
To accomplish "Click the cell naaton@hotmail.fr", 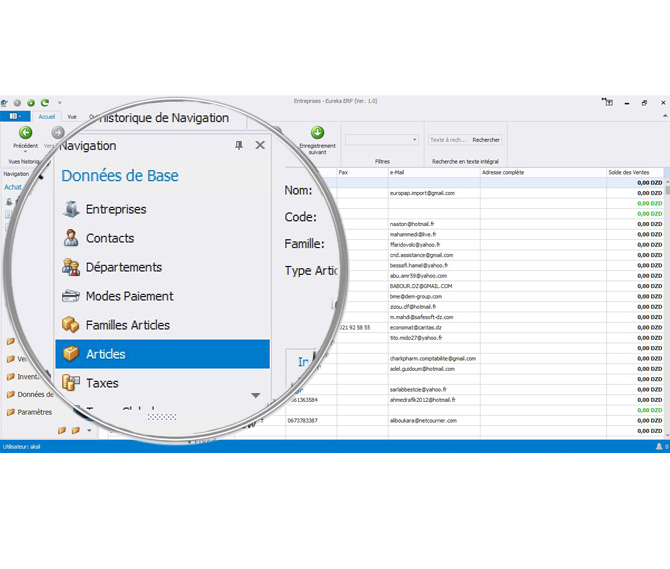I will (x=434, y=224).
